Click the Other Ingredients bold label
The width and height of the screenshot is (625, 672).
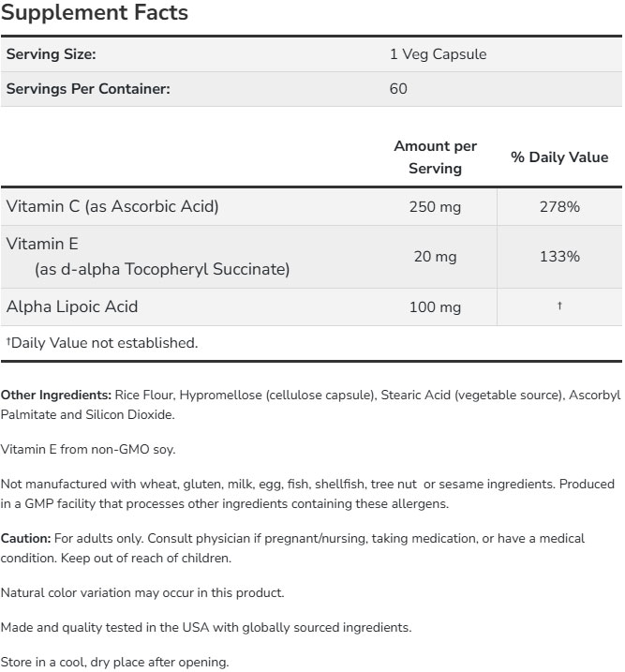coord(56,396)
